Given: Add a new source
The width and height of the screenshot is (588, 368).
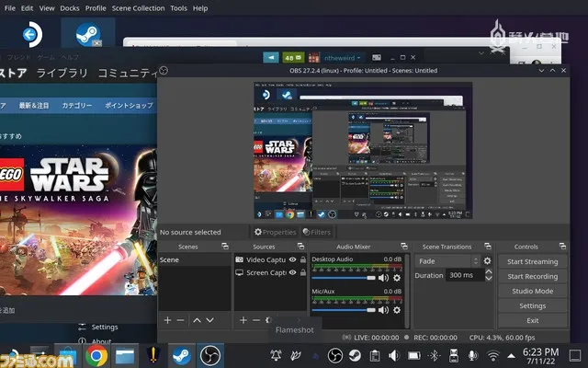Looking at the screenshot, I should pos(243,320).
